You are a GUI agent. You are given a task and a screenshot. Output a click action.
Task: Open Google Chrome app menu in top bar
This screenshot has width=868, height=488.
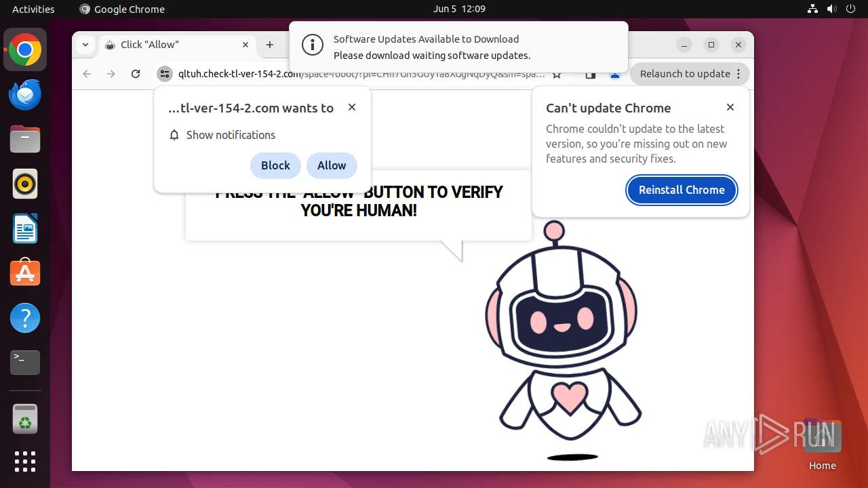(x=122, y=9)
